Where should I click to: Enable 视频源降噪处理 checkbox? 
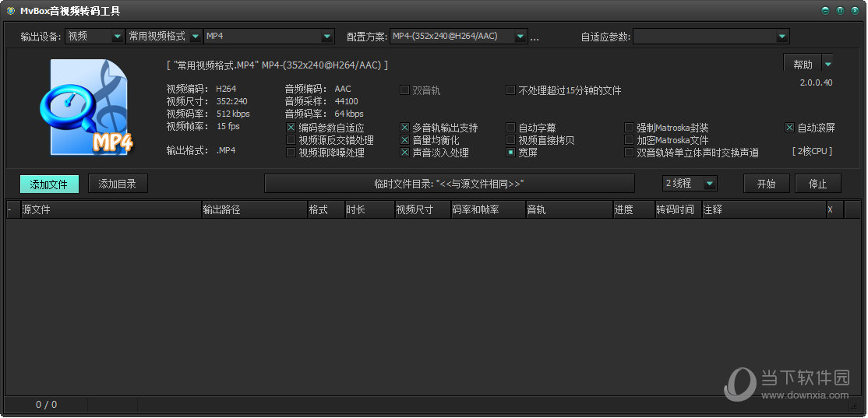(x=291, y=152)
